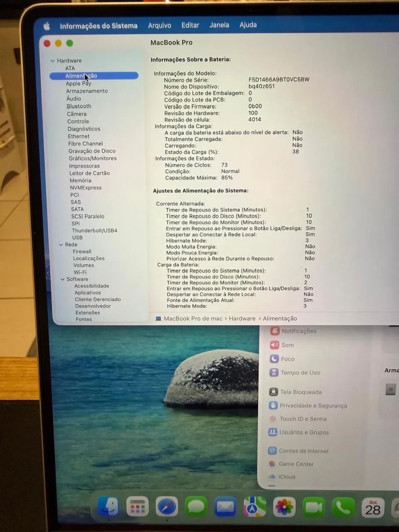Select Extensões under Software
Image resolution: width=399 pixels, height=532 pixels.
coord(88,313)
